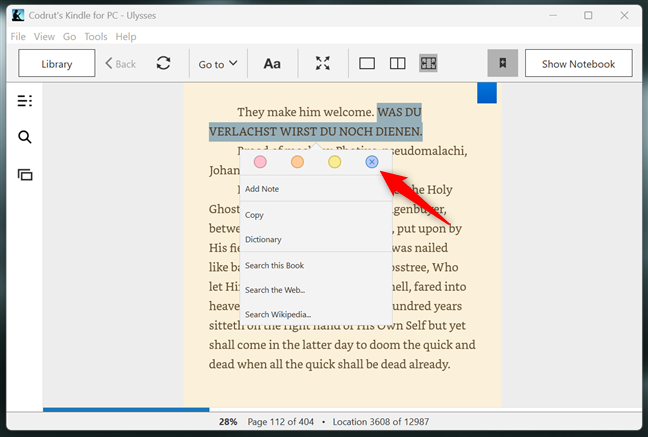Click the Library button

(x=57, y=64)
